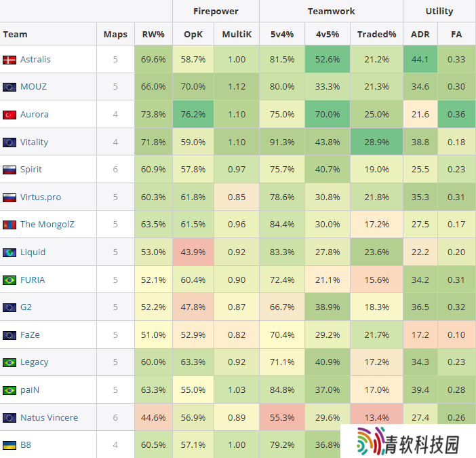Click Liquid's red 43.9% OpK cell
This screenshot has height=458, width=476.
tap(194, 252)
